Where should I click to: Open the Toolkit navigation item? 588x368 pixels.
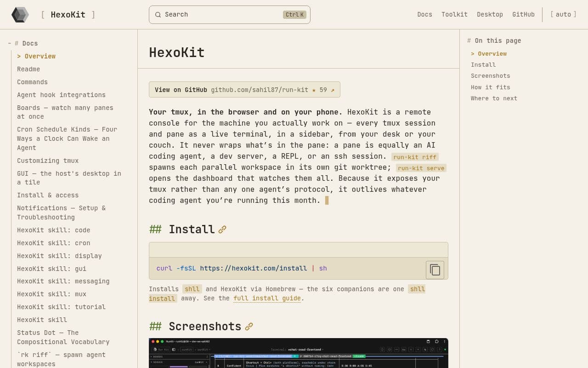pos(454,15)
